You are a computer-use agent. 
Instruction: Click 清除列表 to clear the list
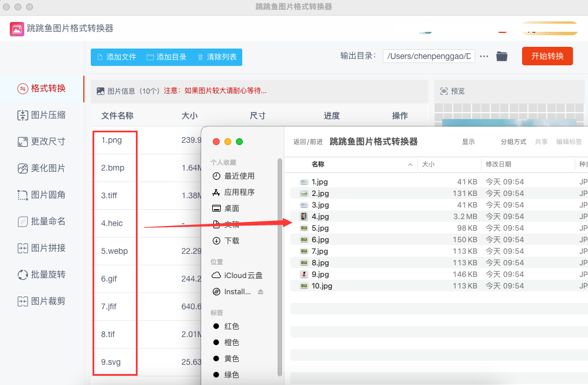pos(217,57)
